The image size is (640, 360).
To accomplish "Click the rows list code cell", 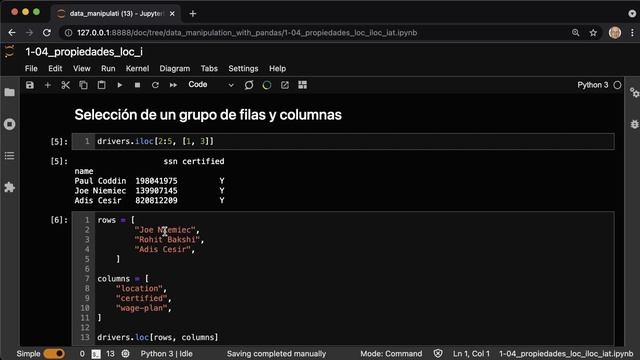I will click(x=343, y=278).
